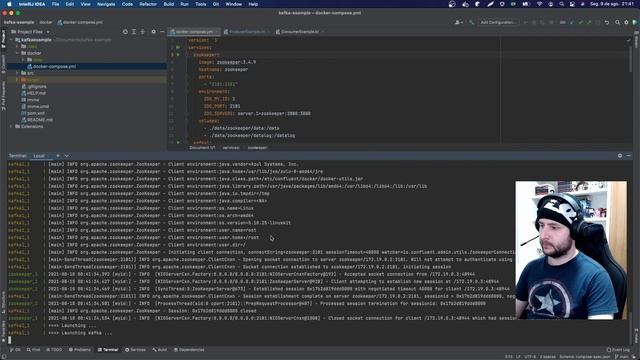Click the run gutter icon beside services line

click(178, 47)
